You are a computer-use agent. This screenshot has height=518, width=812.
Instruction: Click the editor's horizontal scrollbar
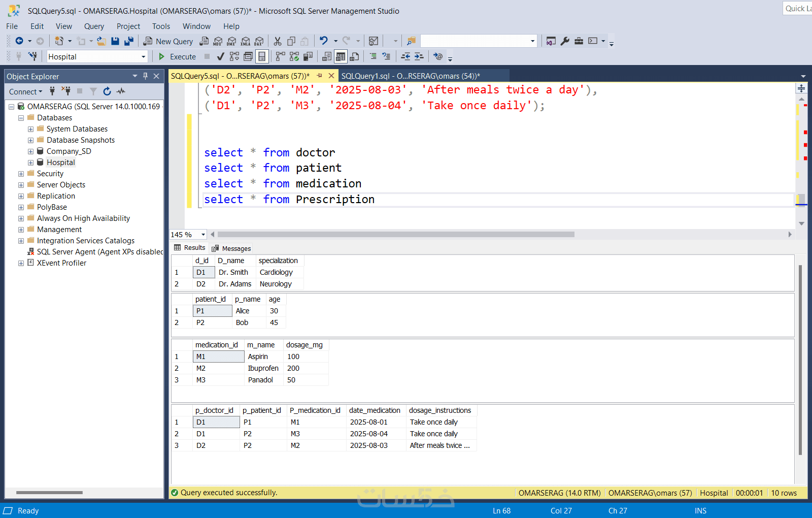[396, 235]
